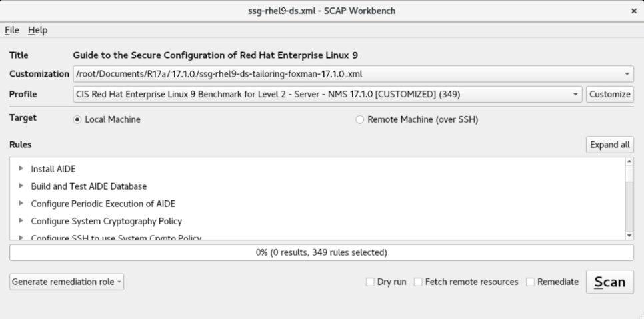644x319 pixels.
Task: Select Remote Machine (over SSH) target
Action: click(361, 120)
